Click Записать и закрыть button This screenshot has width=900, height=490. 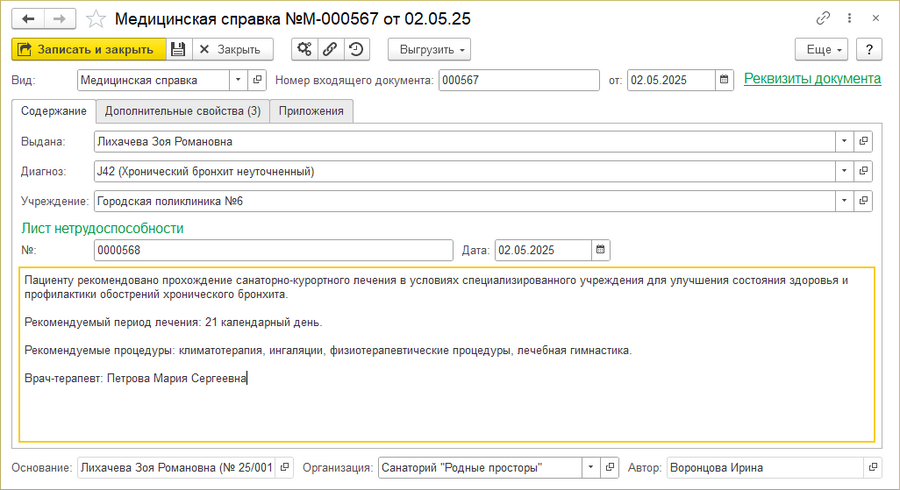tap(89, 49)
